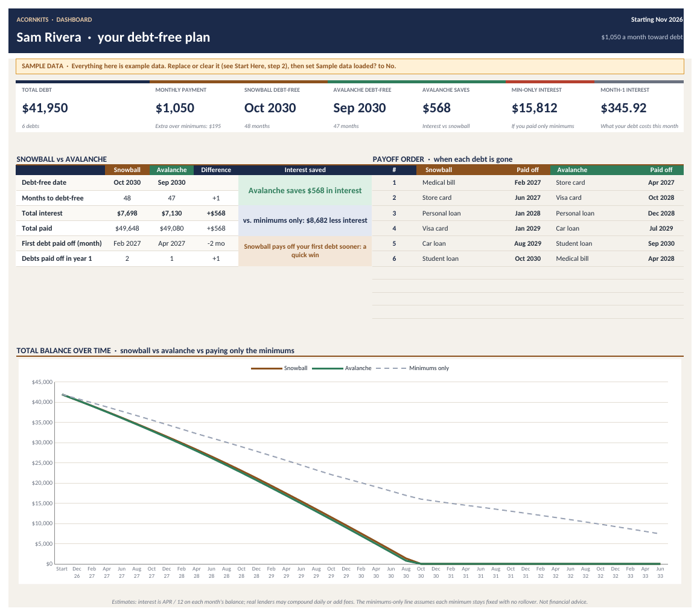The width and height of the screenshot is (700, 614).
Task: Select the Difference column header
Action: 216,170
